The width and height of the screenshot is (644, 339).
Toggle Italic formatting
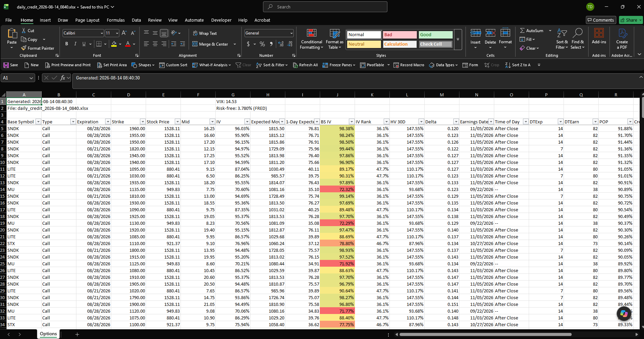tap(75, 44)
